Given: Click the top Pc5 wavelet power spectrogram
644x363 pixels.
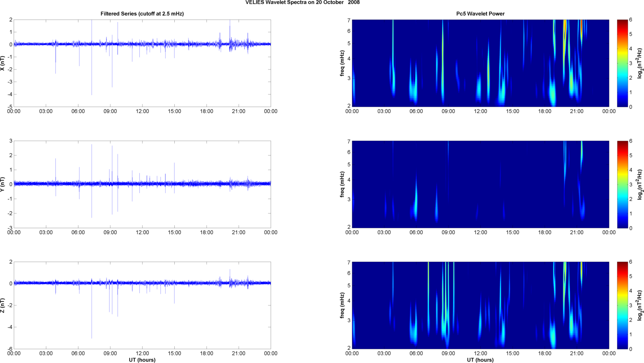Looking at the screenshot, I should point(480,63).
